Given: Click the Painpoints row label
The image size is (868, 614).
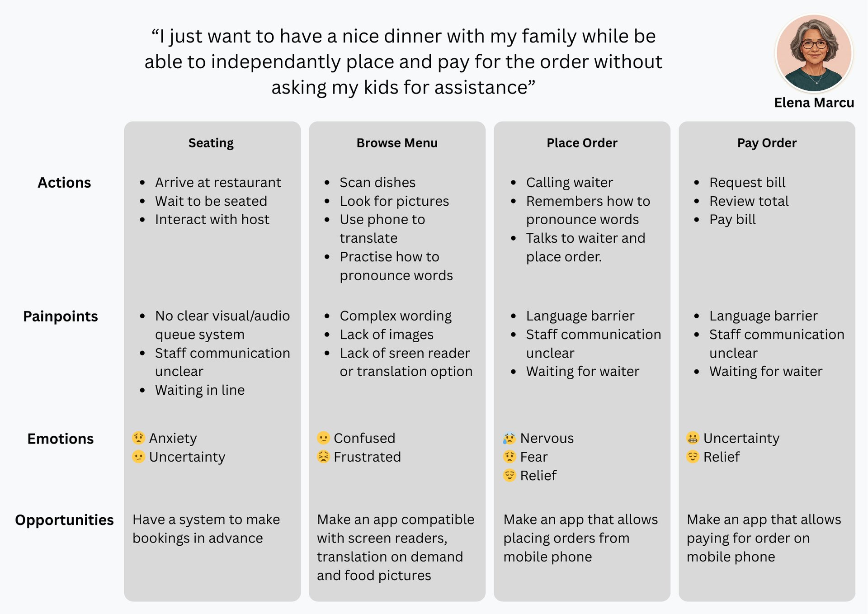Looking at the screenshot, I should point(61,316).
